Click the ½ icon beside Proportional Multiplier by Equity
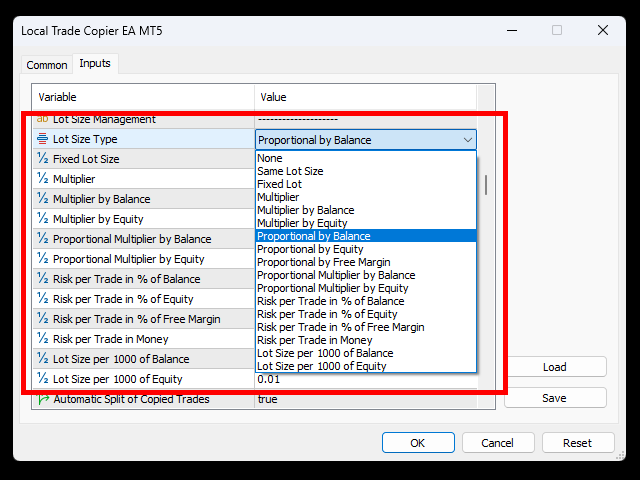Viewport: 640px width, 480px height. coord(43,258)
